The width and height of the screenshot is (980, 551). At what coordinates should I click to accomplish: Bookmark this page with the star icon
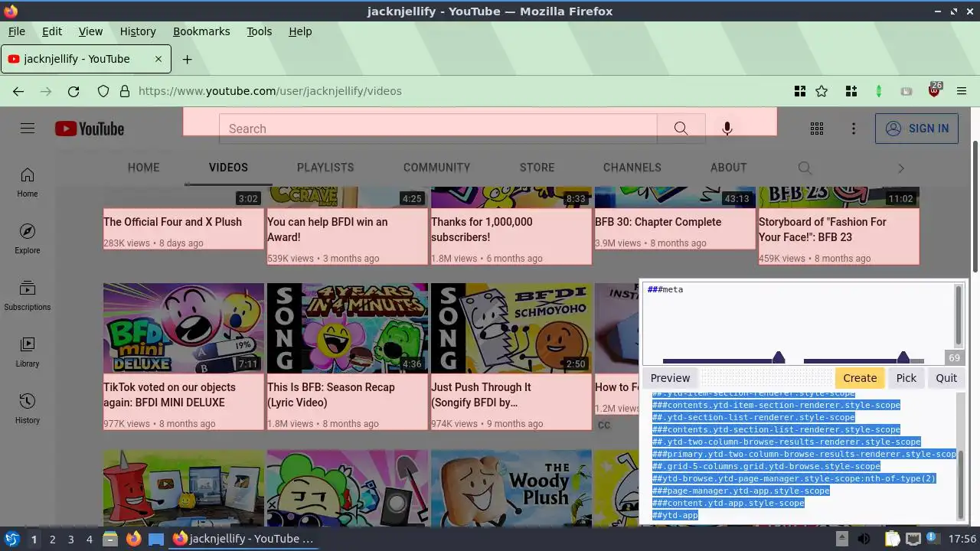[x=822, y=91]
